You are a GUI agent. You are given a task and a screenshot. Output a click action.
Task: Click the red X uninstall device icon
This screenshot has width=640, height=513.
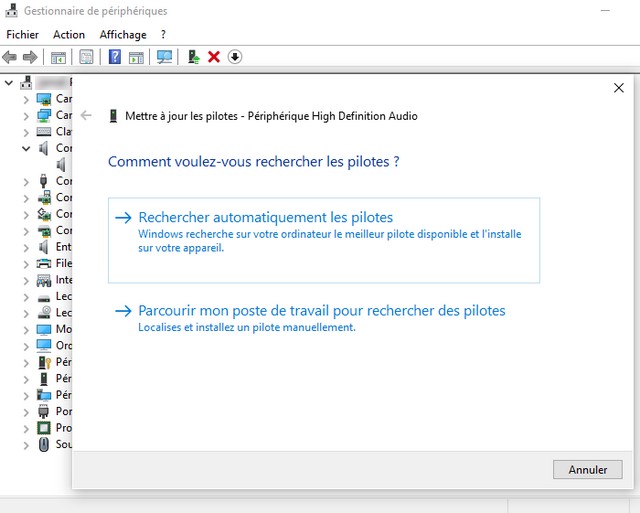(214, 57)
